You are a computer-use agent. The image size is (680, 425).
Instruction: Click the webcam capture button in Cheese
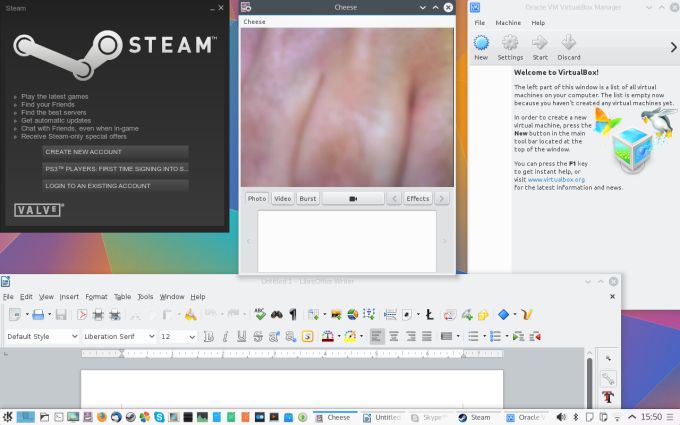click(x=352, y=198)
